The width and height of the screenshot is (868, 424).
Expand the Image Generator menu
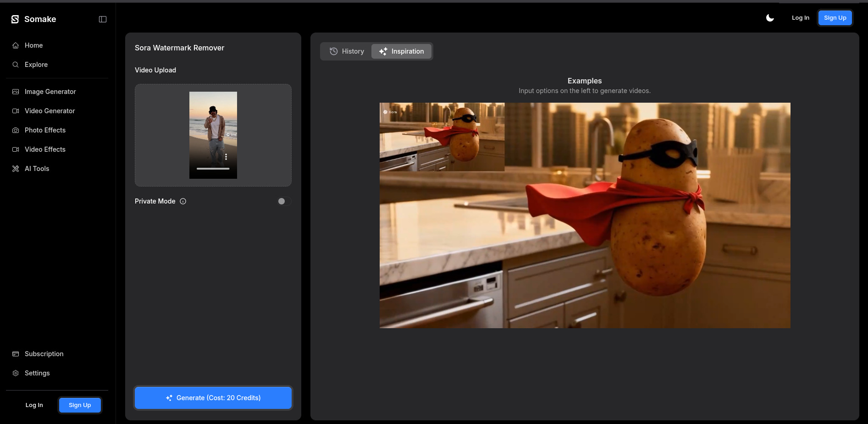tap(50, 92)
